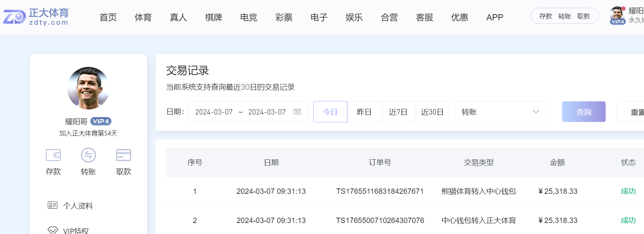Click the end date 2024-03-07 field
The width and height of the screenshot is (644, 234).
coord(267,112)
